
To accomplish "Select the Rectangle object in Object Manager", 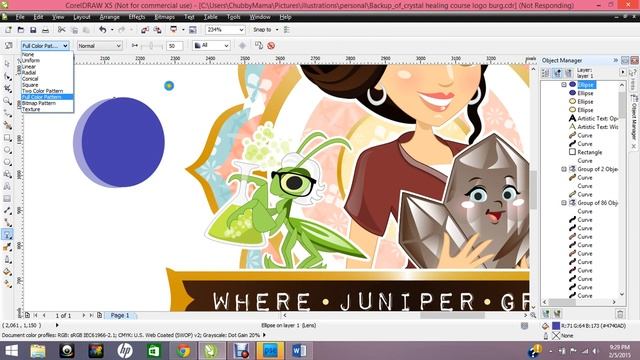I will pos(589,152).
